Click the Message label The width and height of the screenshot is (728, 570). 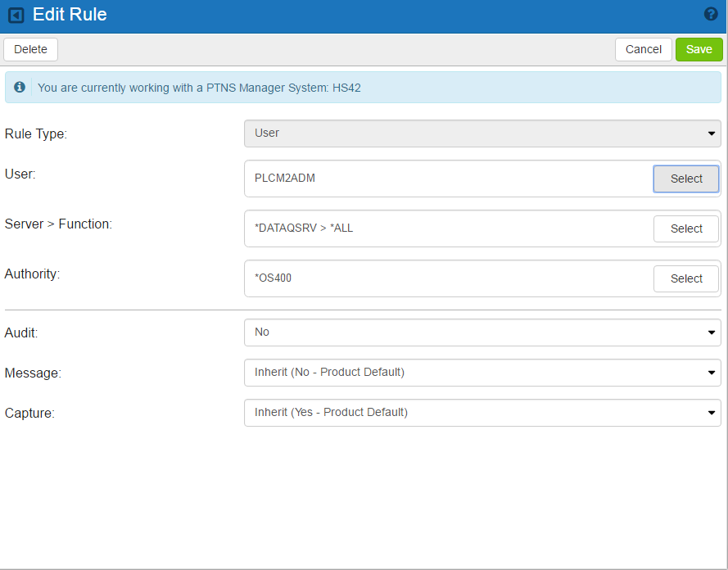click(33, 373)
